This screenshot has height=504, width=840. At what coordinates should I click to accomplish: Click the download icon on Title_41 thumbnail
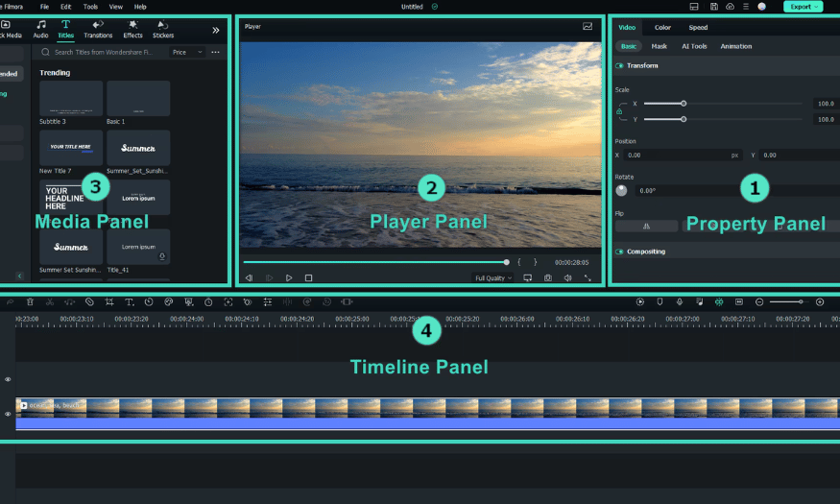[162, 256]
